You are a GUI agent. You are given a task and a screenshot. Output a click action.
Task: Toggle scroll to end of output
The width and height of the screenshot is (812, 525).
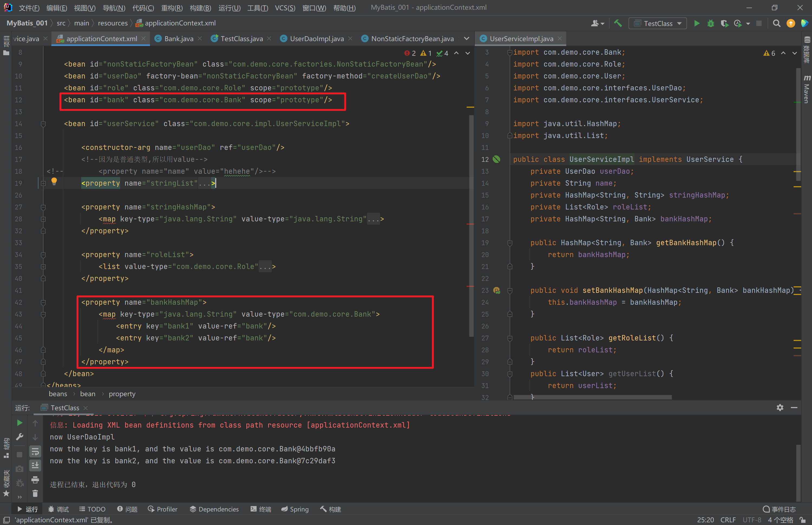coord(35,465)
